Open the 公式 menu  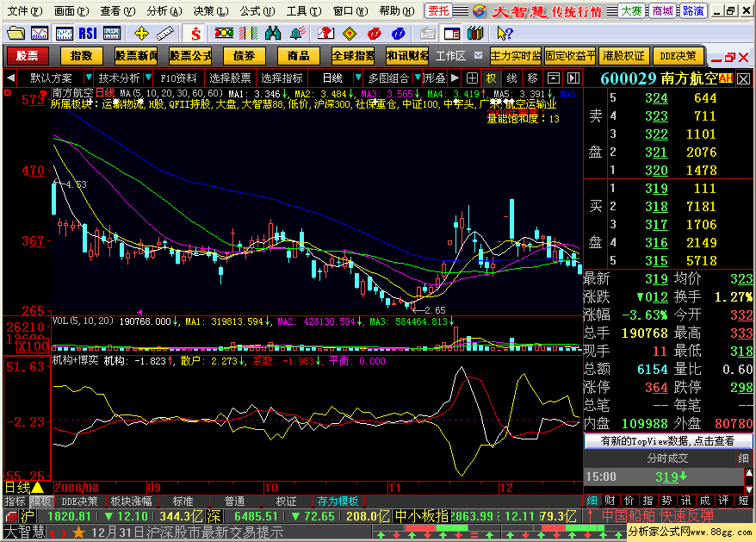tap(257, 11)
